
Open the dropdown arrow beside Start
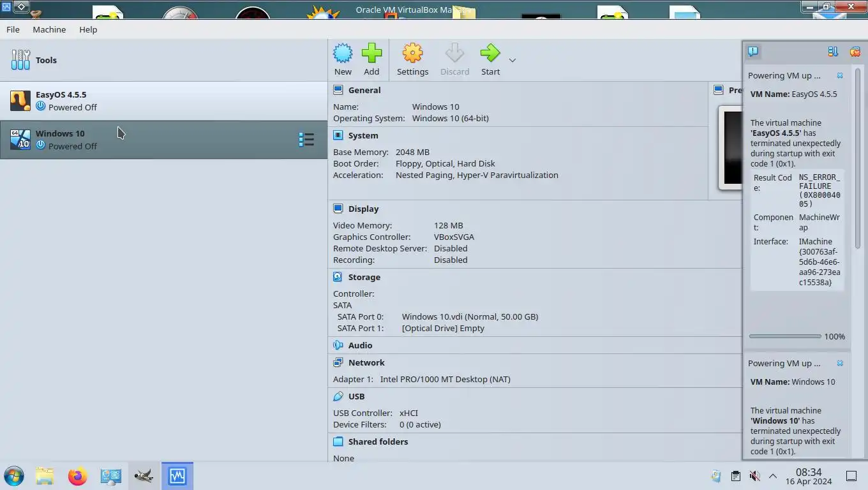[x=512, y=60]
